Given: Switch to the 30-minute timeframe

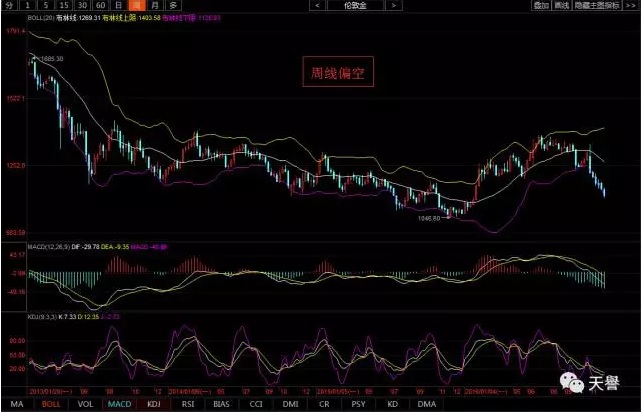Looking at the screenshot, I should click(x=82, y=5).
